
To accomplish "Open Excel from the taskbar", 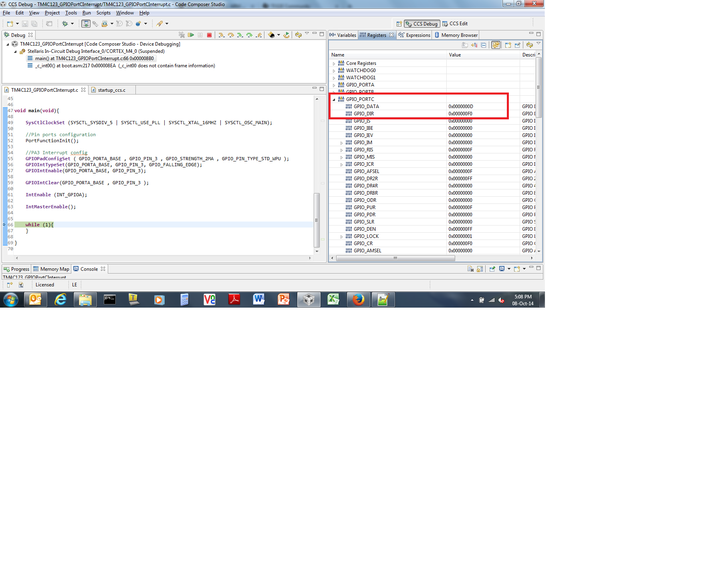I will coord(333,300).
